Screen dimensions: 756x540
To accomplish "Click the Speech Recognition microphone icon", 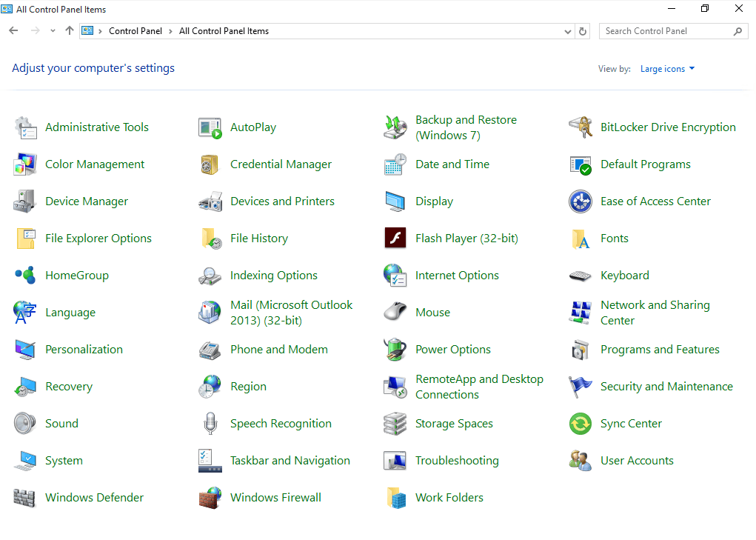I will (x=210, y=424).
